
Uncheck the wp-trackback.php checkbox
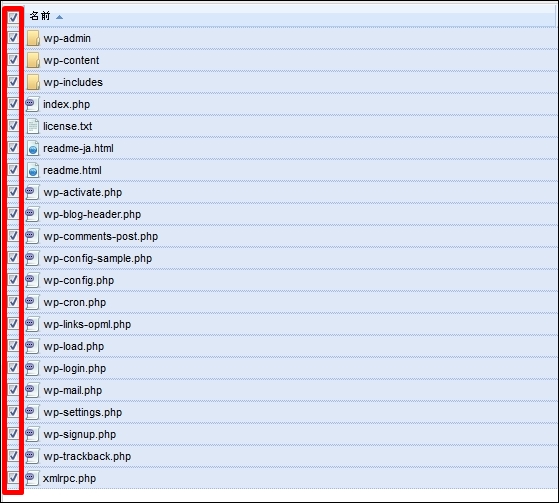click(13, 456)
